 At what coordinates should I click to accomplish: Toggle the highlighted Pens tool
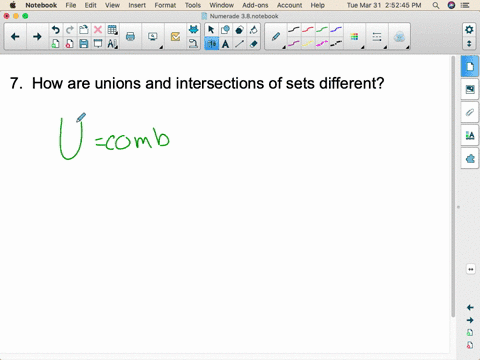tap(211, 44)
